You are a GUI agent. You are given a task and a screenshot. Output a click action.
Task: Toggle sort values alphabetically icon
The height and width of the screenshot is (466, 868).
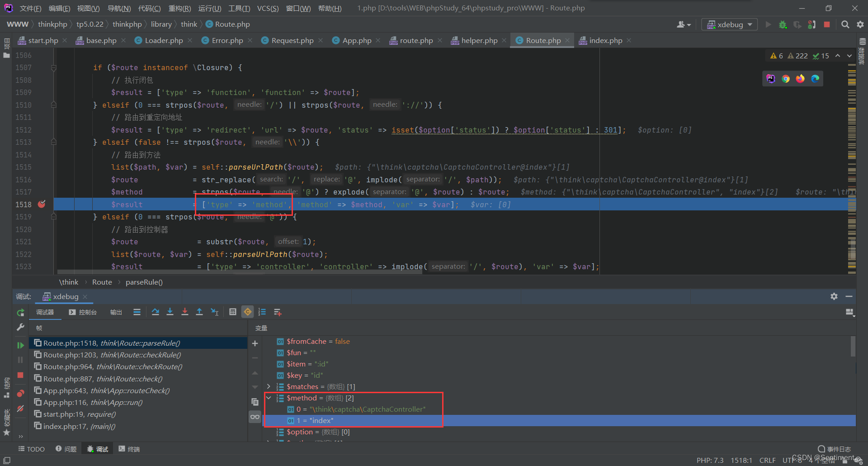262,312
